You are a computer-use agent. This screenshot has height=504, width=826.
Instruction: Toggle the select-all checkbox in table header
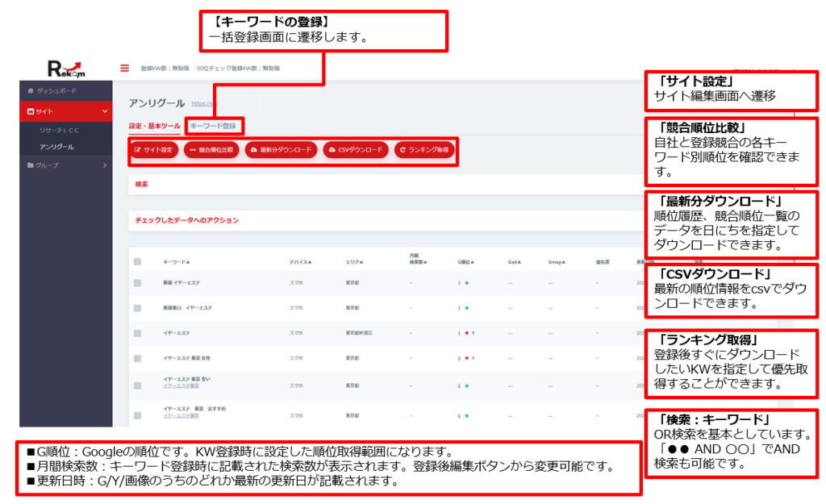click(137, 262)
